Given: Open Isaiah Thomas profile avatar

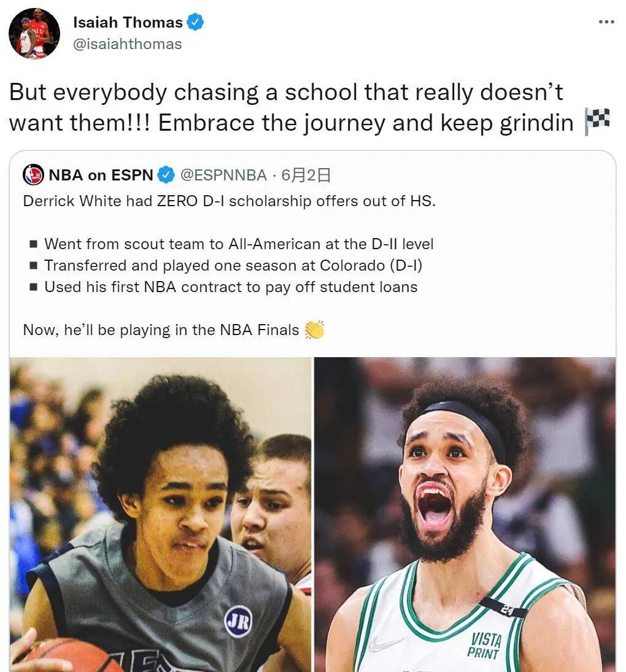Looking at the screenshot, I should coord(34,33).
